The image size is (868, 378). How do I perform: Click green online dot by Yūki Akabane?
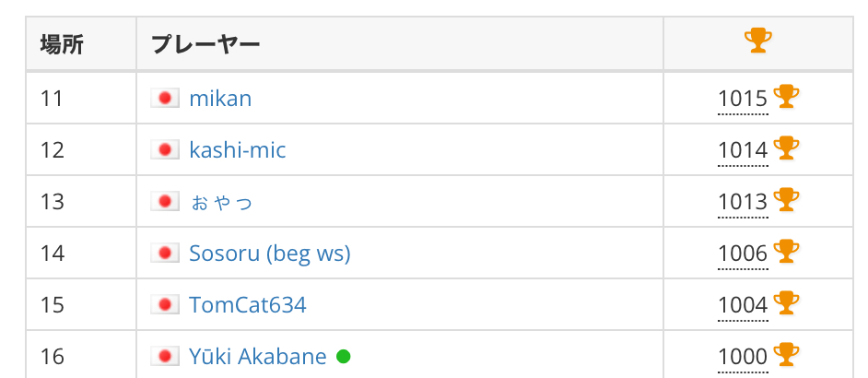343,357
